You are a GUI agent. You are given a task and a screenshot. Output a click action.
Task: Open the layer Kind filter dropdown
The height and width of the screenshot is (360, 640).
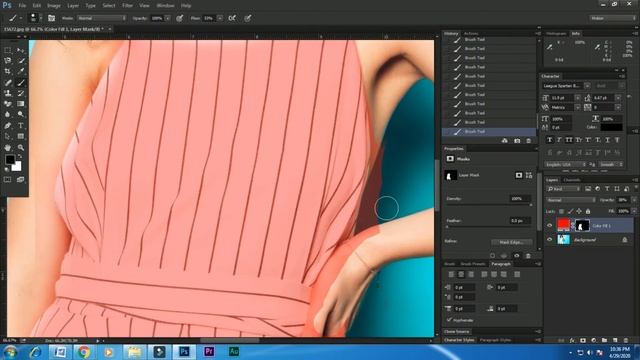pyautogui.click(x=564, y=189)
